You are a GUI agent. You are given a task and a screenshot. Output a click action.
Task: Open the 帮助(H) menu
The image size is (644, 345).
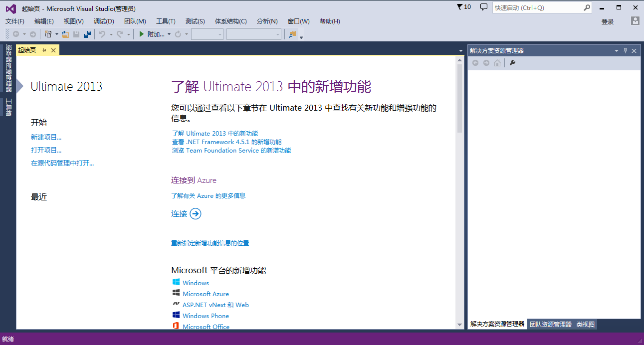coord(330,21)
